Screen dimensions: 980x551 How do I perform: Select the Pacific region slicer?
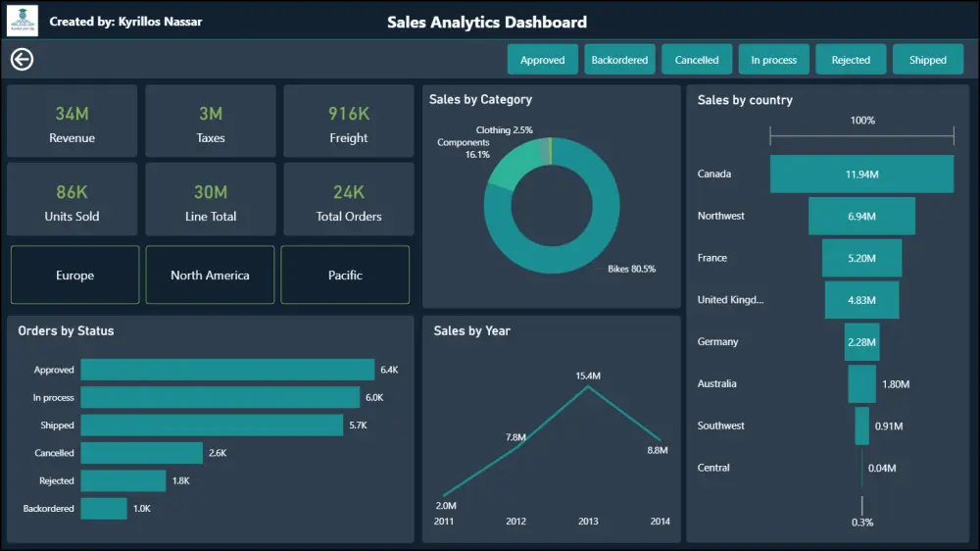[345, 275]
